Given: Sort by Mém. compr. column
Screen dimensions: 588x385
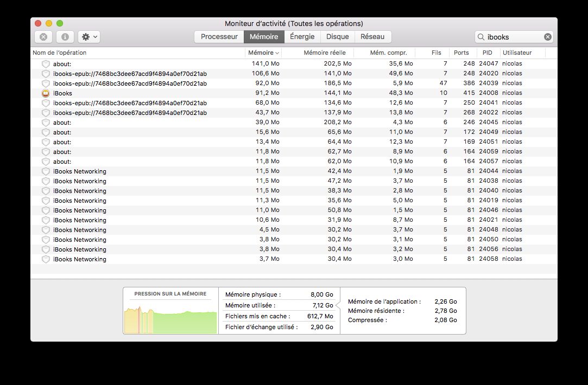Looking at the screenshot, I should (x=384, y=53).
